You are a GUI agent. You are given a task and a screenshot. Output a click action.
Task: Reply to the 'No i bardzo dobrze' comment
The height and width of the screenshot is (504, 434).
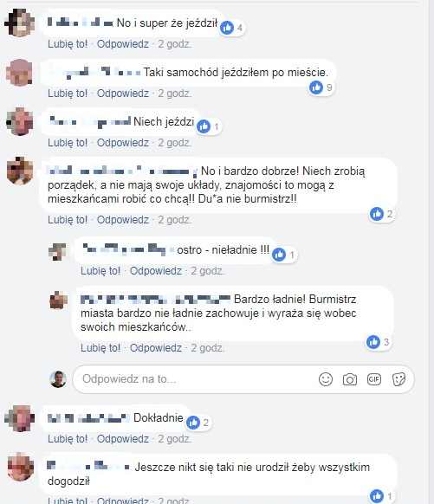[123, 220]
